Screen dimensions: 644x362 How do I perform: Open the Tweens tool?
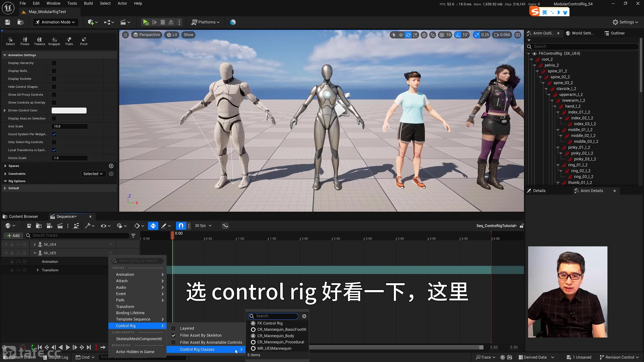tap(39, 41)
